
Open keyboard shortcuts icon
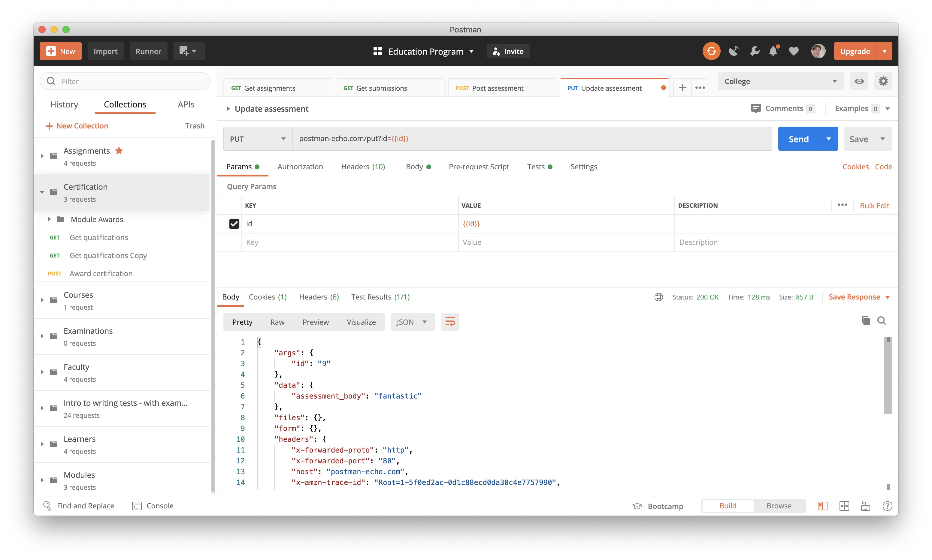pos(866,506)
